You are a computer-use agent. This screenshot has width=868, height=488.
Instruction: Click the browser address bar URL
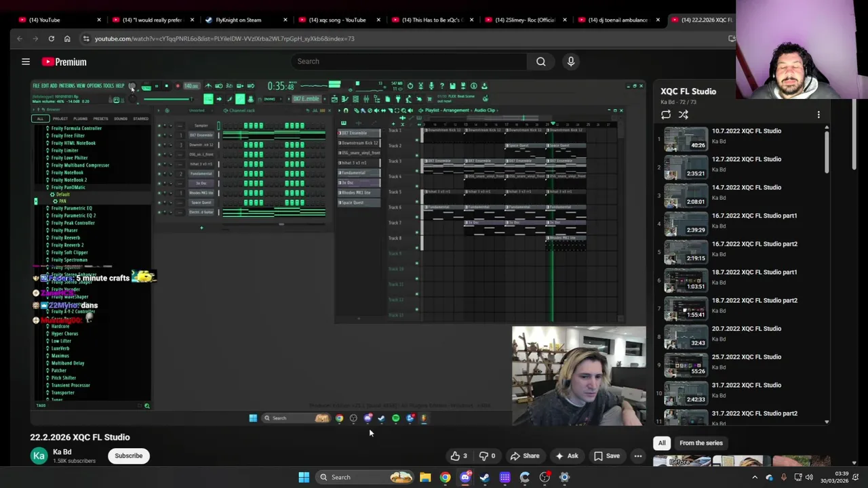point(224,39)
